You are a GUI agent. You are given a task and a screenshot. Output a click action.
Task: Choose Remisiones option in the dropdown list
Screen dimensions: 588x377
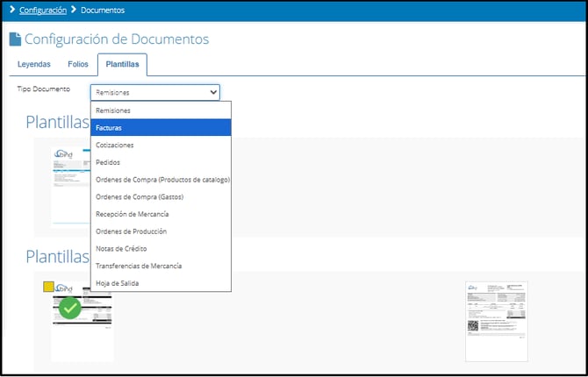[x=160, y=110]
